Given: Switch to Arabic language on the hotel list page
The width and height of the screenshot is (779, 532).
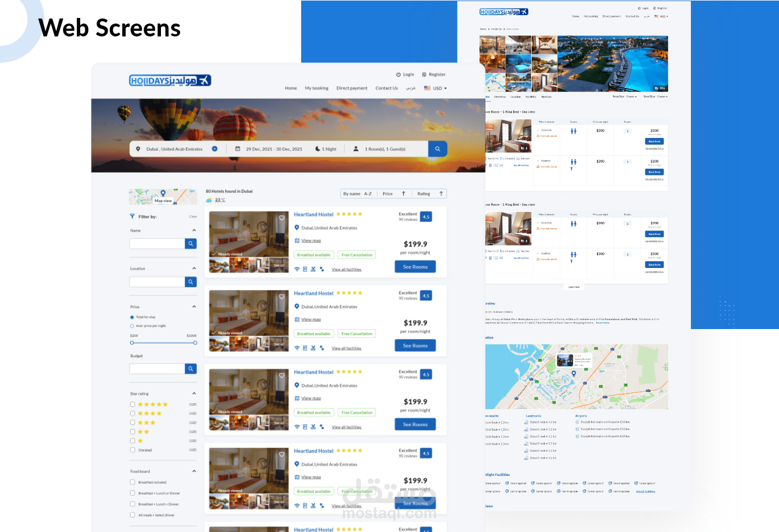Looking at the screenshot, I should [x=411, y=88].
